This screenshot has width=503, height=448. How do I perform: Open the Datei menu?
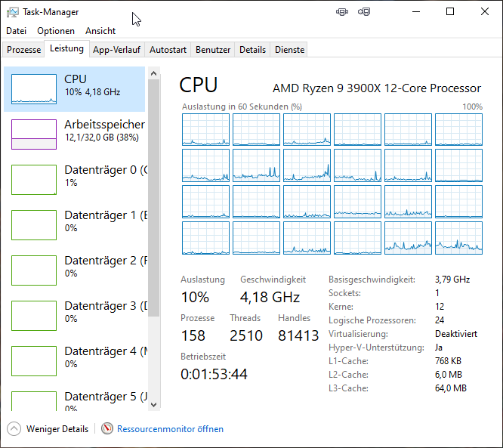pos(16,31)
